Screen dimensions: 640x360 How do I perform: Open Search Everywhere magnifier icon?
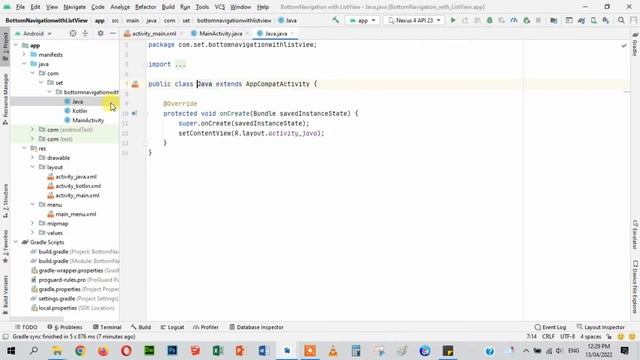click(621, 20)
